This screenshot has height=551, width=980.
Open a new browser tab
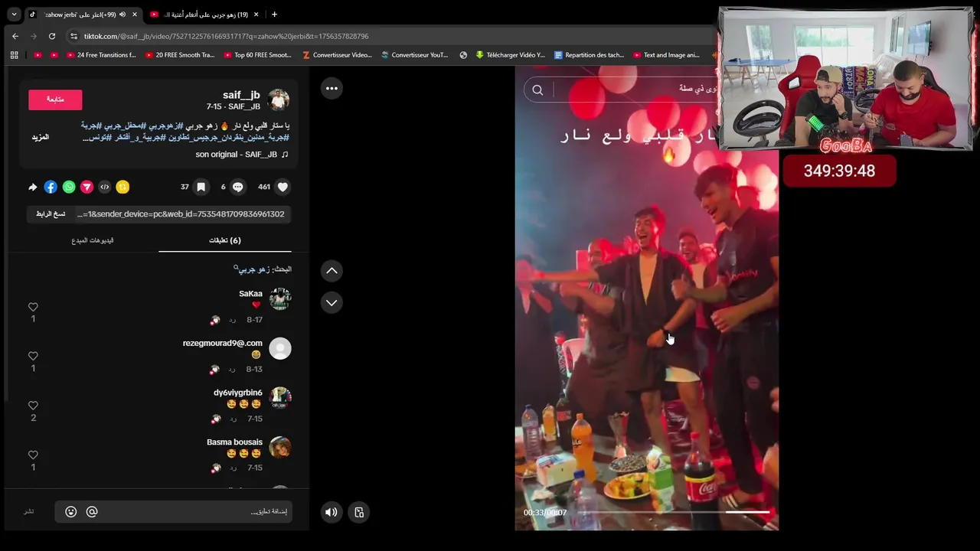(274, 15)
